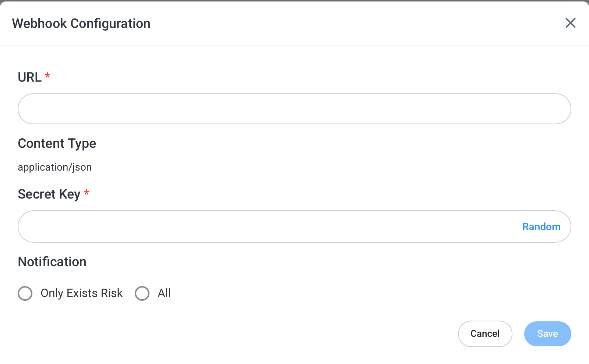Click the URL field label
This screenshot has width=589, height=364.
(29, 77)
